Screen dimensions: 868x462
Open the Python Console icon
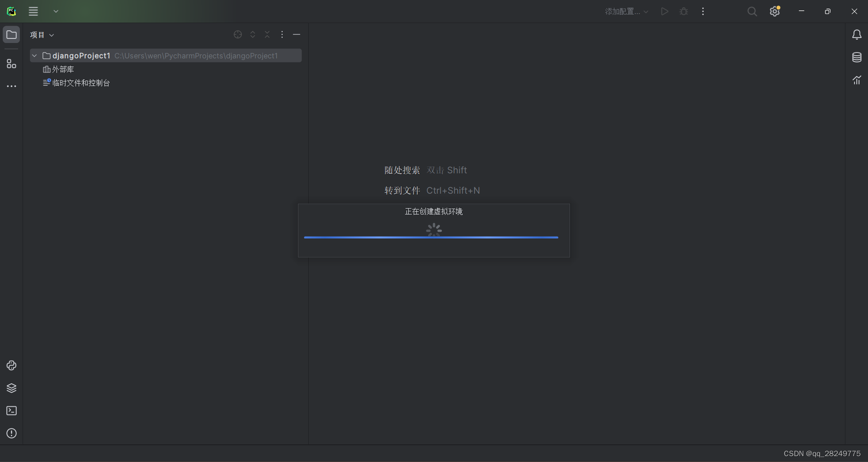click(x=11, y=365)
